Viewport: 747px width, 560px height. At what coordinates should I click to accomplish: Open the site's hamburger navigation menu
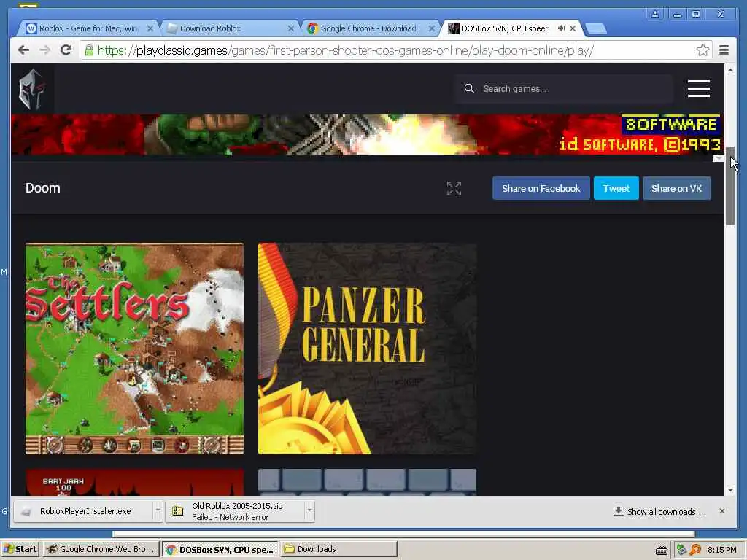[x=698, y=88]
